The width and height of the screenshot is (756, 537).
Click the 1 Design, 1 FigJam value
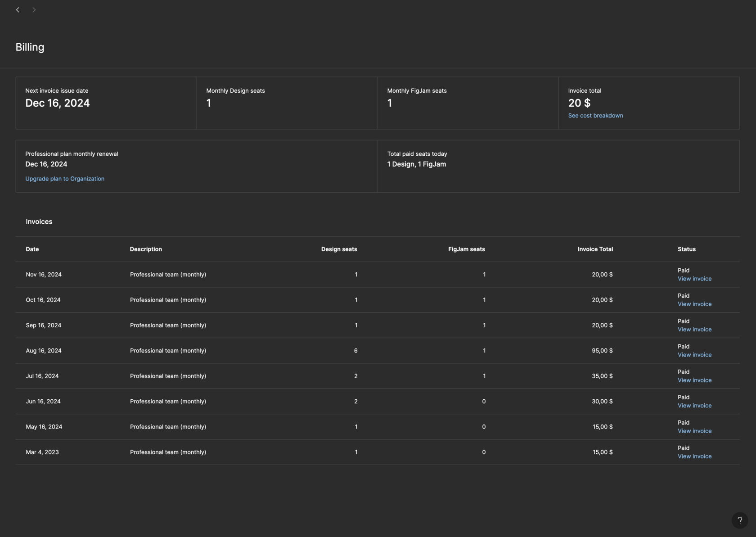417,164
